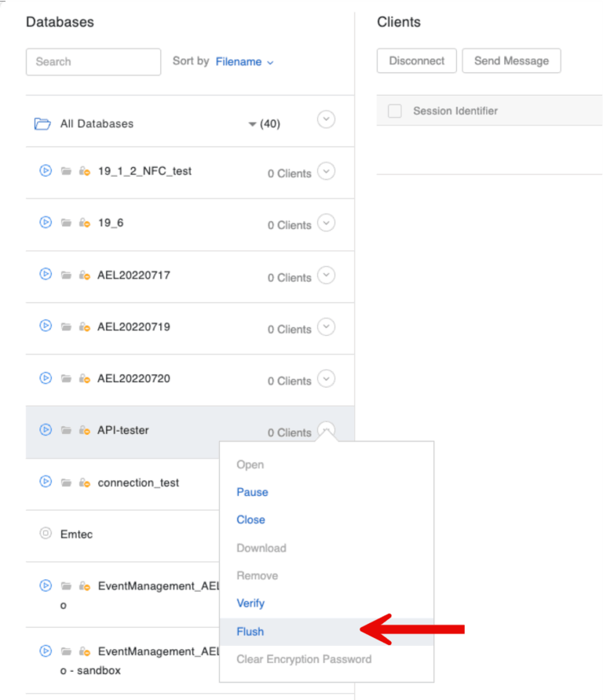Click the play icon for AEL20220719
This screenshot has width=603, height=700.
pos(46,327)
